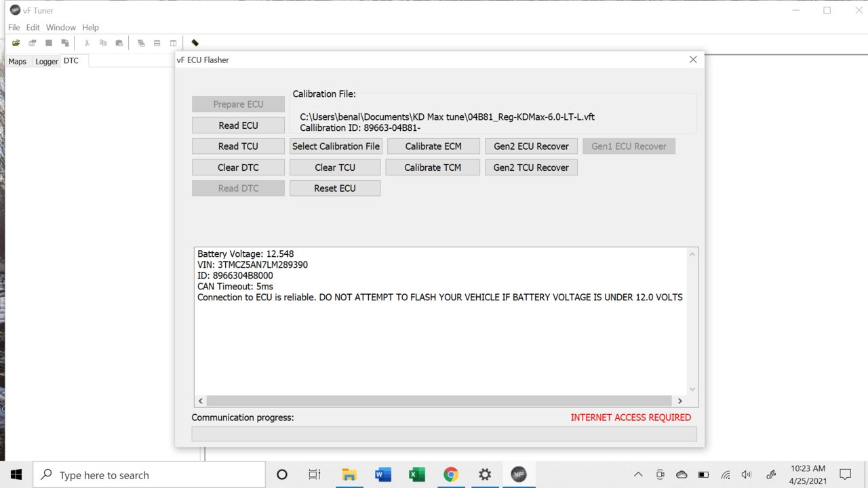Launch Excel from the taskbar
Viewport: 868px width, 488px height.
(x=417, y=474)
